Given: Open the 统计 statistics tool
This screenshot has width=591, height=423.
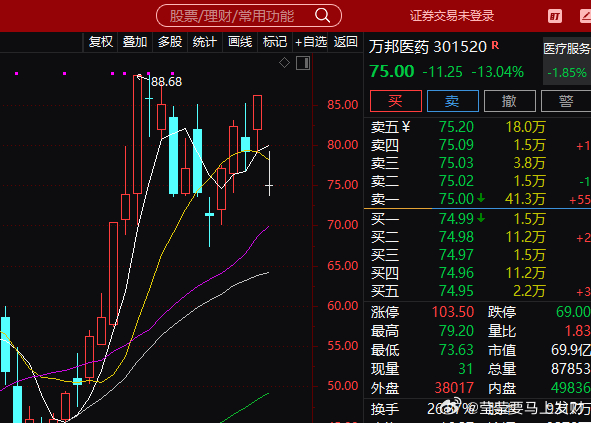Looking at the screenshot, I should pyautogui.click(x=205, y=41).
